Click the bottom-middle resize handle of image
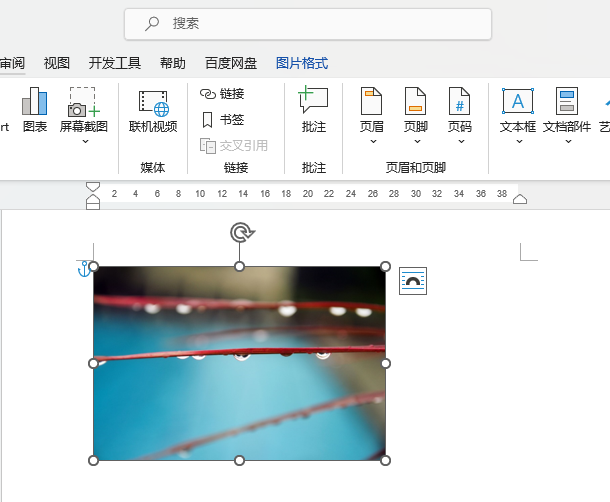Viewport: 610px width, 502px height. point(240,460)
